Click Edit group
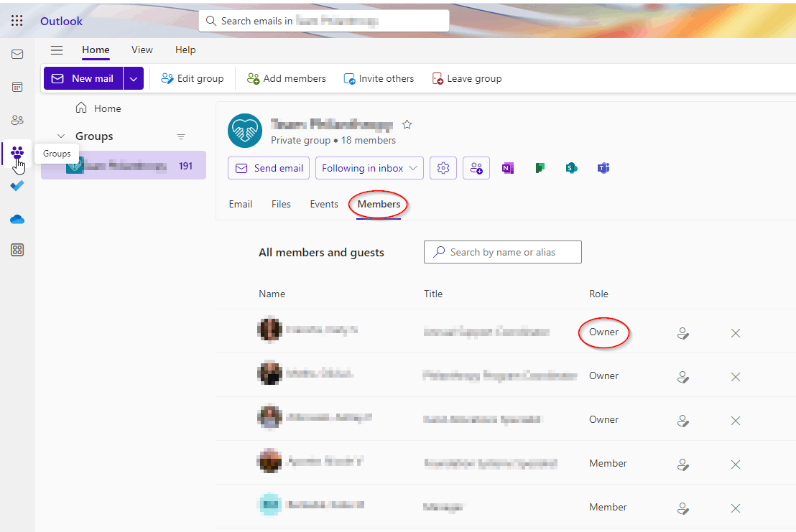Viewport: 796px width, 532px height. 193,78
